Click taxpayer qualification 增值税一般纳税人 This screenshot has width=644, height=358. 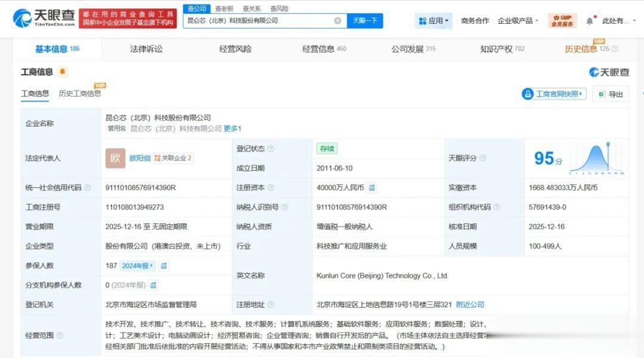[x=345, y=227]
